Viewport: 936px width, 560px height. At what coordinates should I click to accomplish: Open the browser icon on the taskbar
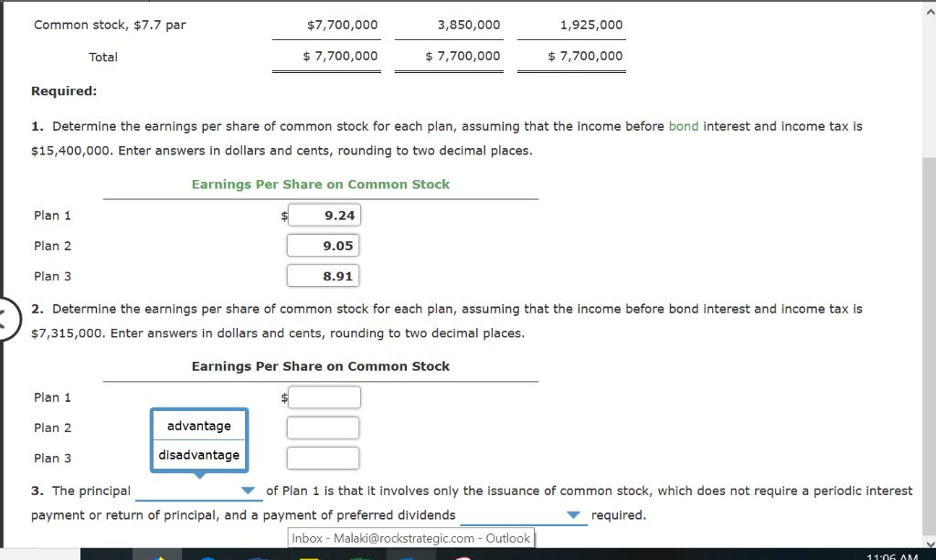point(208,555)
